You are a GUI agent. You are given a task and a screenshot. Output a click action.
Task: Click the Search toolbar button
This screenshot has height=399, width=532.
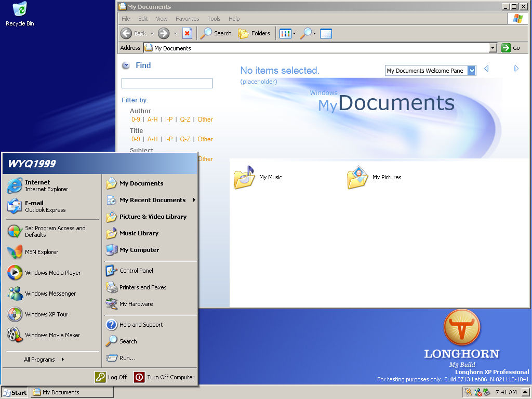coord(216,33)
